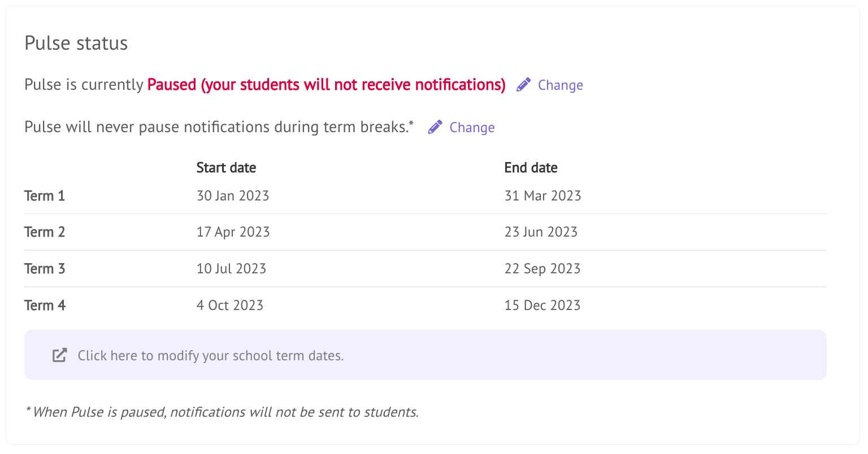Screen dimensions: 868x454
Task: Click external link icon in term dates banner
Action: (x=59, y=355)
